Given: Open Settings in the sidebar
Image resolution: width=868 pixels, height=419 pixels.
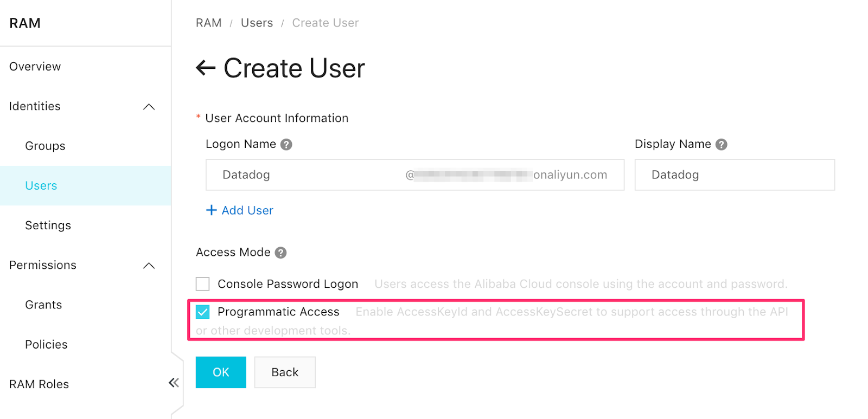Looking at the screenshot, I should pos(48,225).
